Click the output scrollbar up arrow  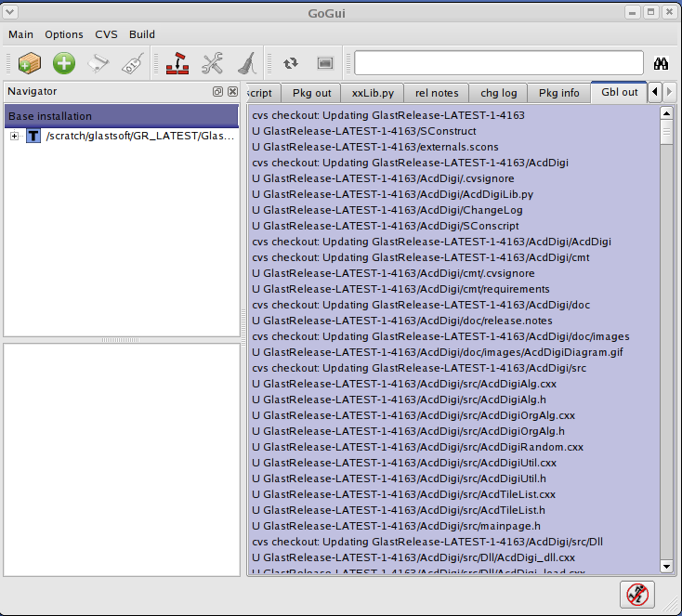[x=666, y=113]
